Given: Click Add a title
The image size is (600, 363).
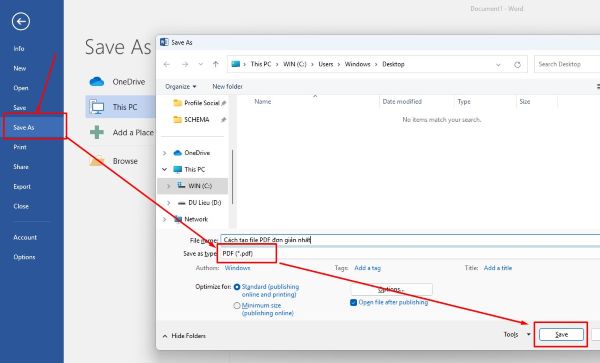Looking at the screenshot, I should [498, 268].
